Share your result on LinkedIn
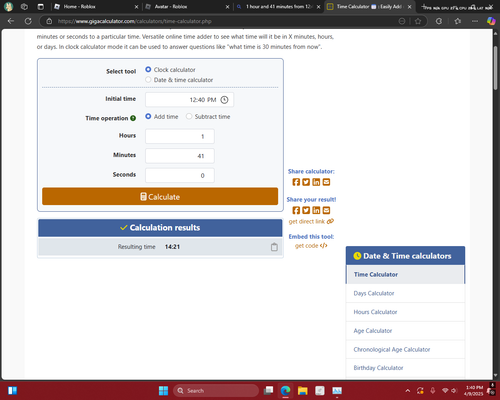Screen dimensions: 500x400 (x=316, y=210)
